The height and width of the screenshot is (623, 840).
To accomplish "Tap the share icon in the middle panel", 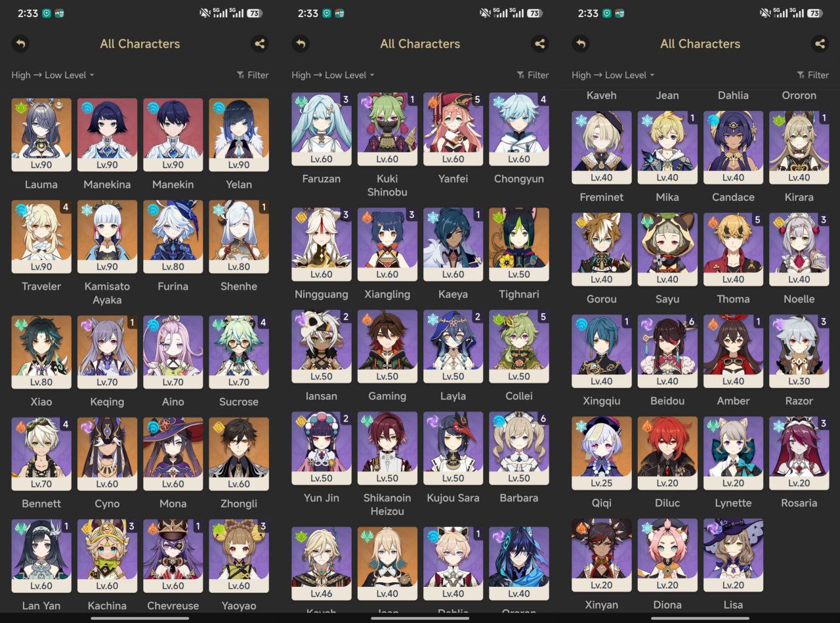I will (539, 44).
